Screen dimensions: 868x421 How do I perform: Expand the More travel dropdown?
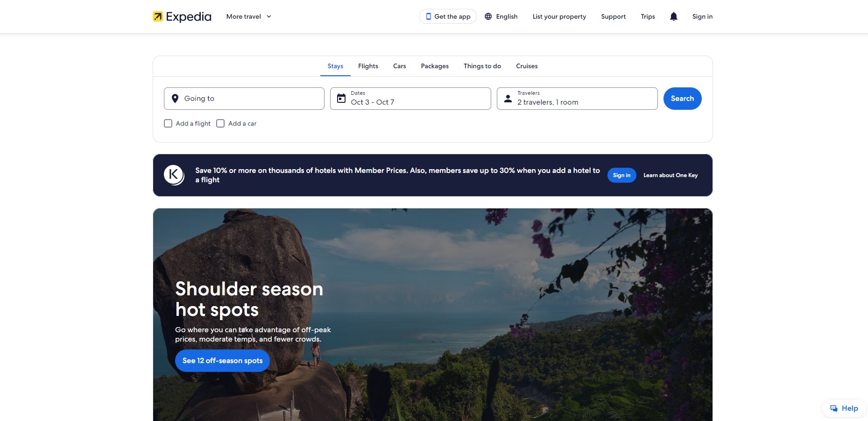pyautogui.click(x=249, y=16)
